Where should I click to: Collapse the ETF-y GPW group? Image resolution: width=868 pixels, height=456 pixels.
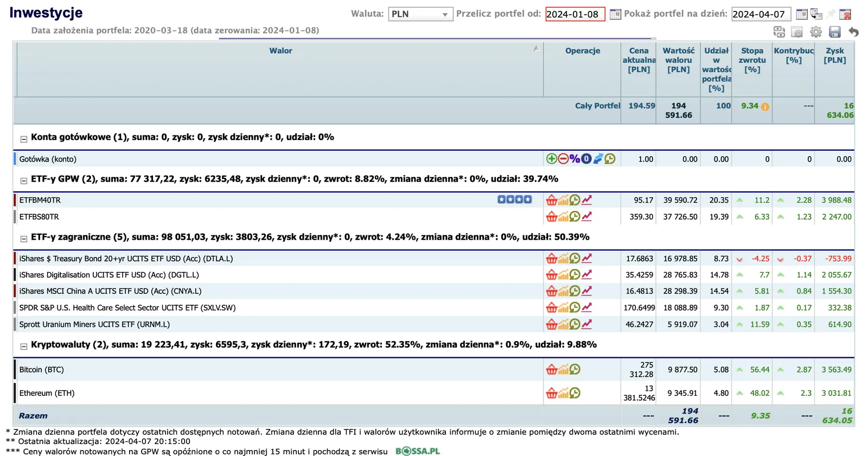[x=23, y=181]
